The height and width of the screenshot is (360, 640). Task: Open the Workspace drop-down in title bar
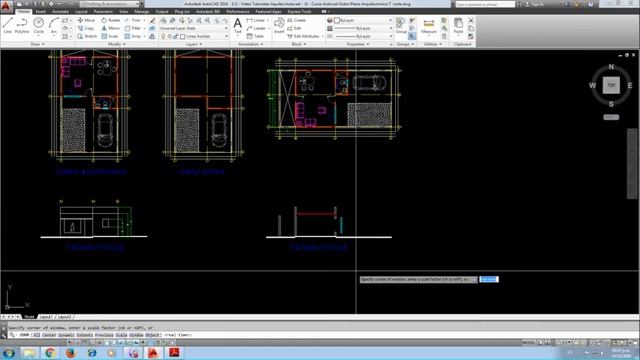pyautogui.click(x=109, y=4)
